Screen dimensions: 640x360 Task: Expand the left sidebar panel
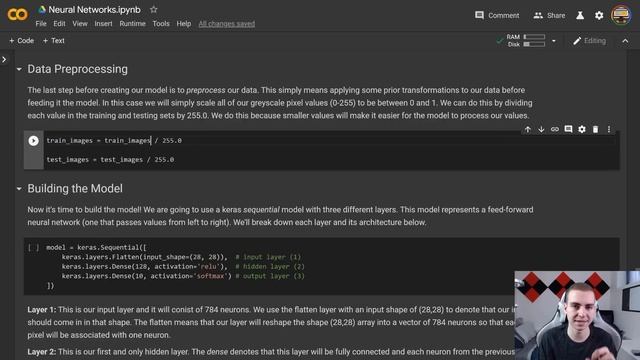tap(4, 60)
